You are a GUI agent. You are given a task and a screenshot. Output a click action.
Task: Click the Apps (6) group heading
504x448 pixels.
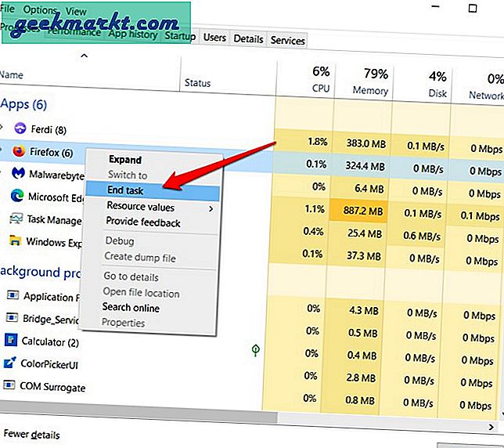(23, 104)
